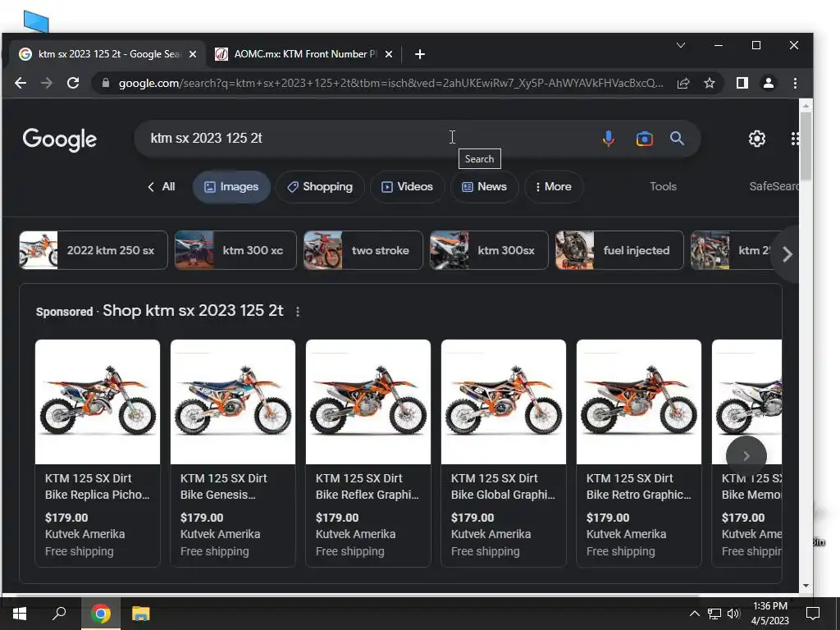Open the volume speaker control

pyautogui.click(x=733, y=614)
